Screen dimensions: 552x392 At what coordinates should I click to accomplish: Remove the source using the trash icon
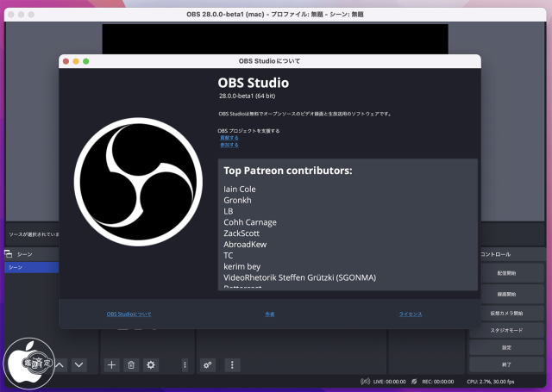coord(131,365)
